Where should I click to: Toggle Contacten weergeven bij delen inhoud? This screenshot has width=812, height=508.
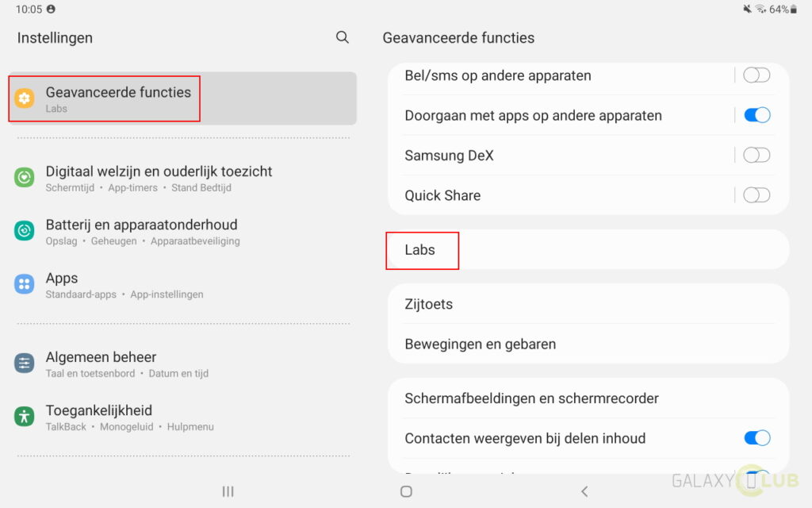[x=756, y=438]
